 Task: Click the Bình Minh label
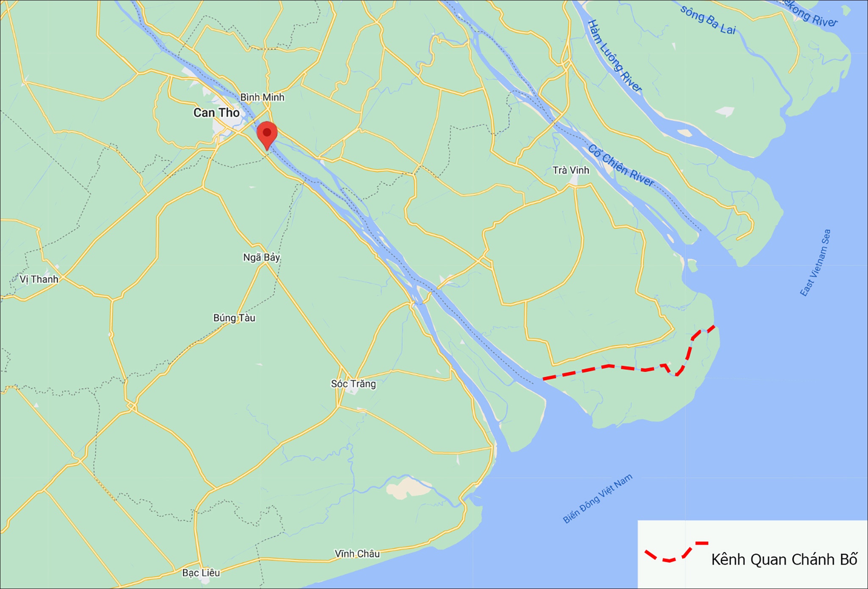(x=263, y=97)
